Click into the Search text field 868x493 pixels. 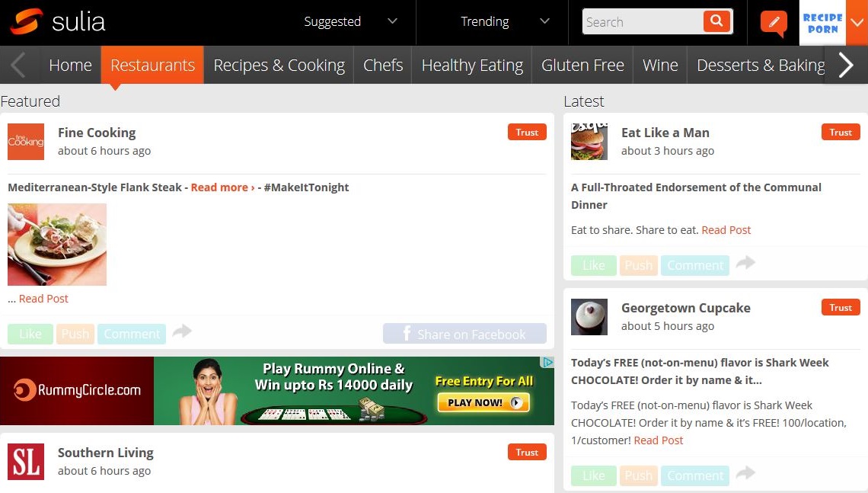pos(642,22)
